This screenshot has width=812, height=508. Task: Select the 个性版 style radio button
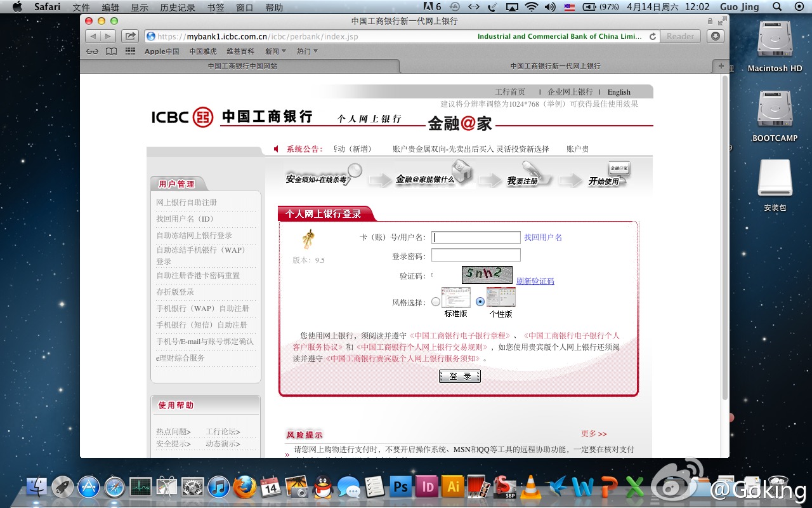[480, 302]
